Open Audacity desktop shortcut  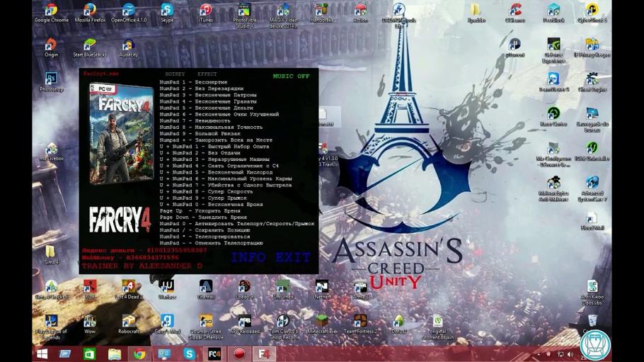129,45
